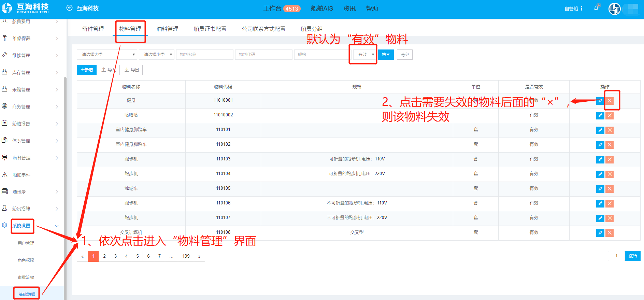Expand the 采购管理 sidebar menu
This screenshot has width=644, height=300.
point(57,89)
